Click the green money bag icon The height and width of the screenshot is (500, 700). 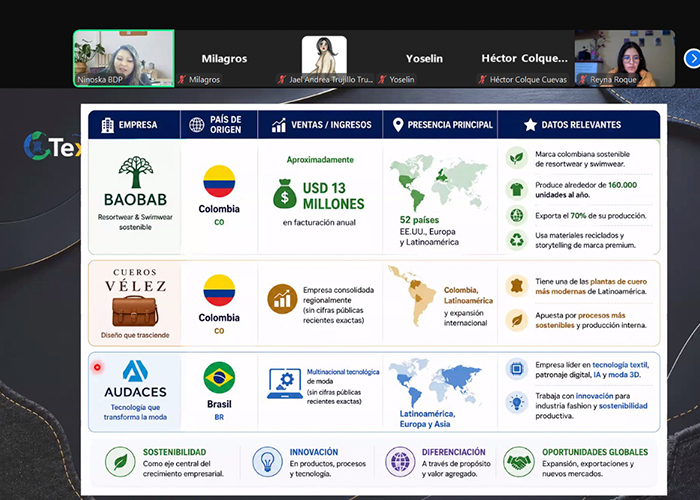pos(284,194)
